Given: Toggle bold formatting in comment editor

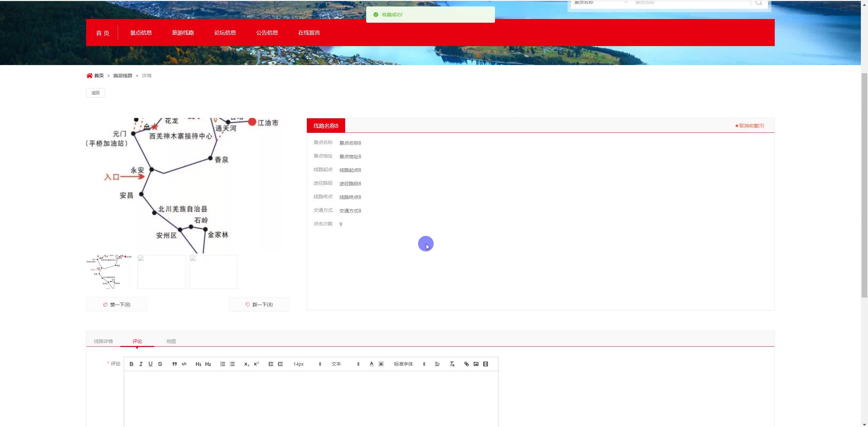Looking at the screenshot, I should [131, 364].
